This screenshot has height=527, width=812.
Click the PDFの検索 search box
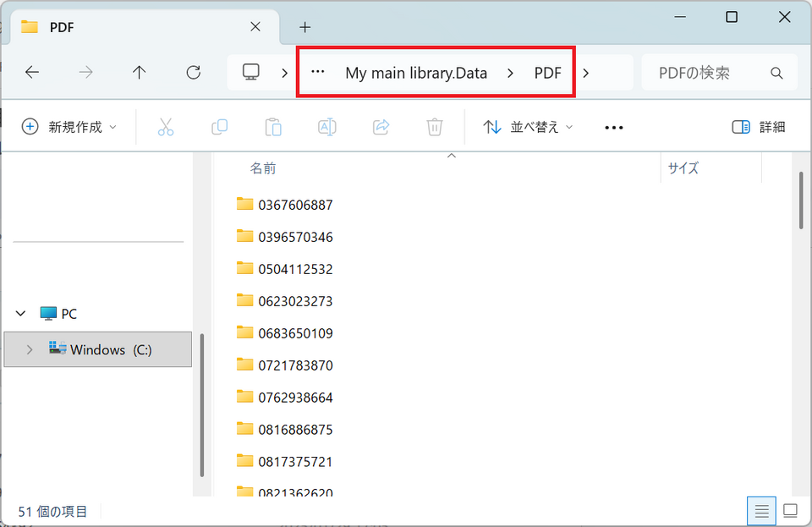click(x=710, y=73)
